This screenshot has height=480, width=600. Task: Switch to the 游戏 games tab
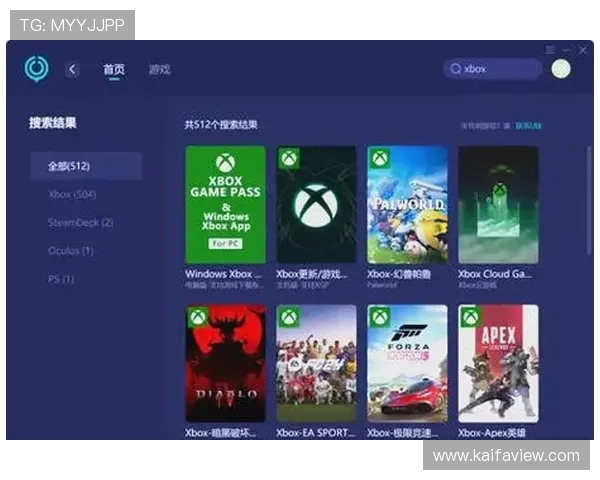[x=160, y=70]
